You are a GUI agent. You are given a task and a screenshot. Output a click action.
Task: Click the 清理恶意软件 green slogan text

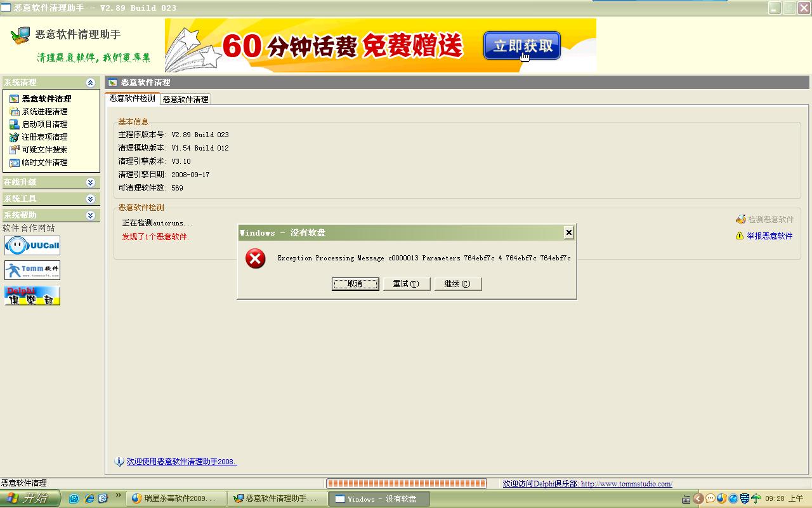(x=93, y=58)
